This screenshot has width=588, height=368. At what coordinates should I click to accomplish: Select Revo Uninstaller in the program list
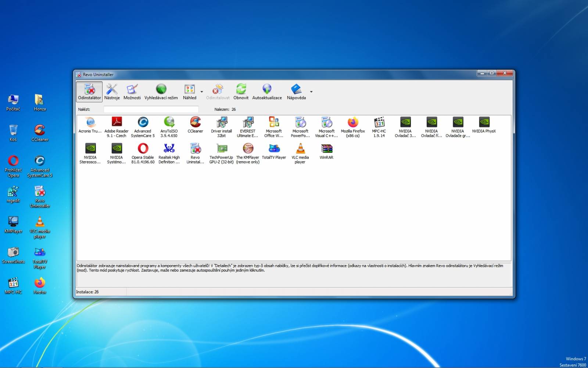tap(195, 153)
